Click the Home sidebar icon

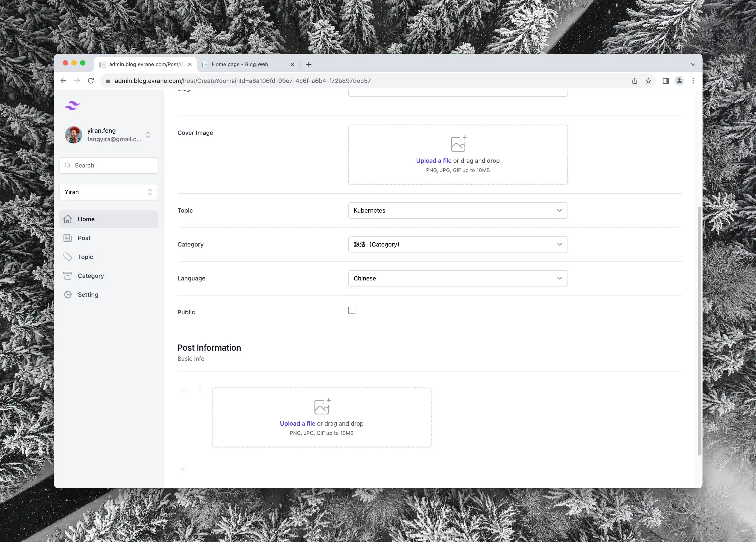click(x=70, y=219)
